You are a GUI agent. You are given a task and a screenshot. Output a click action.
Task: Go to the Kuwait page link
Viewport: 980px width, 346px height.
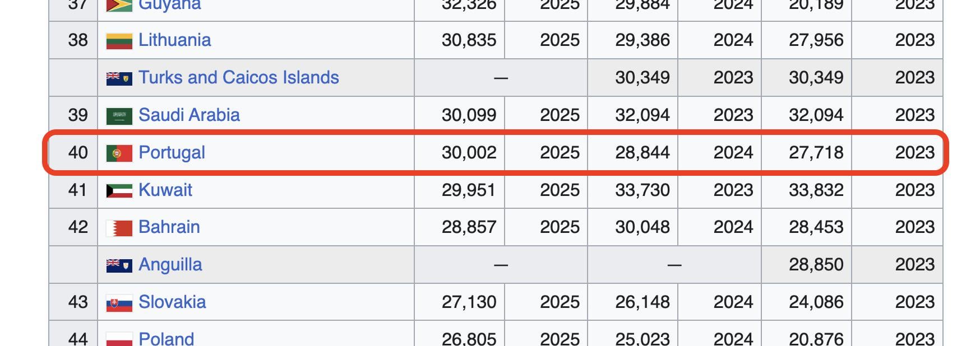click(165, 190)
